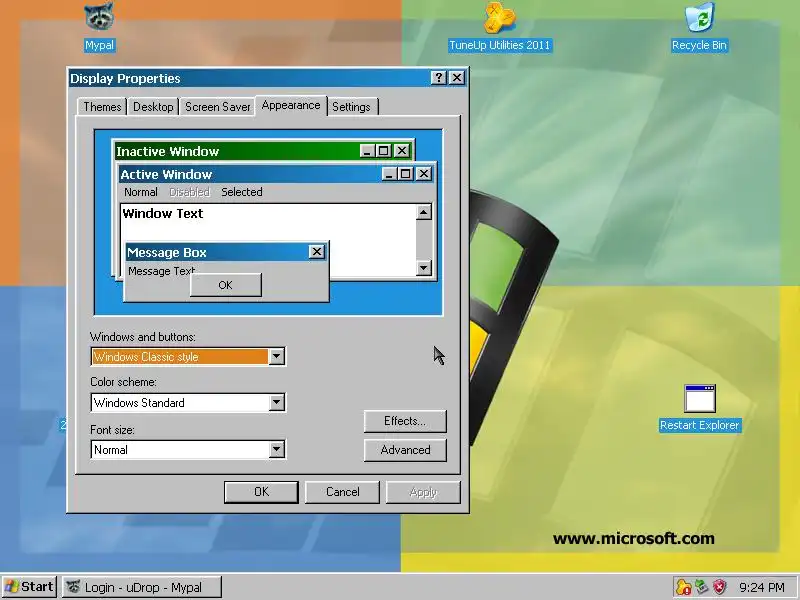Screen dimensions: 800x600
Task: Launch the Restart Explorer desktop shortcut
Action: (x=699, y=408)
